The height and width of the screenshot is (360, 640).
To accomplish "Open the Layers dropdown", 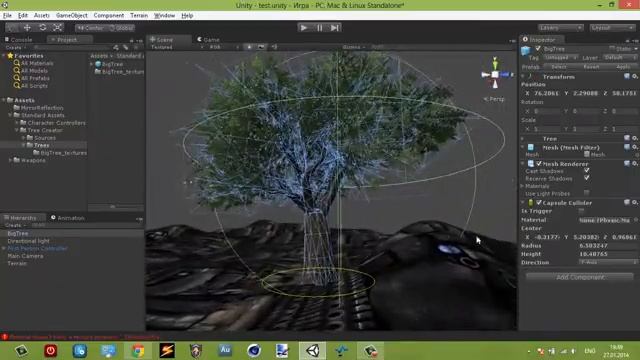I will coord(560,28).
